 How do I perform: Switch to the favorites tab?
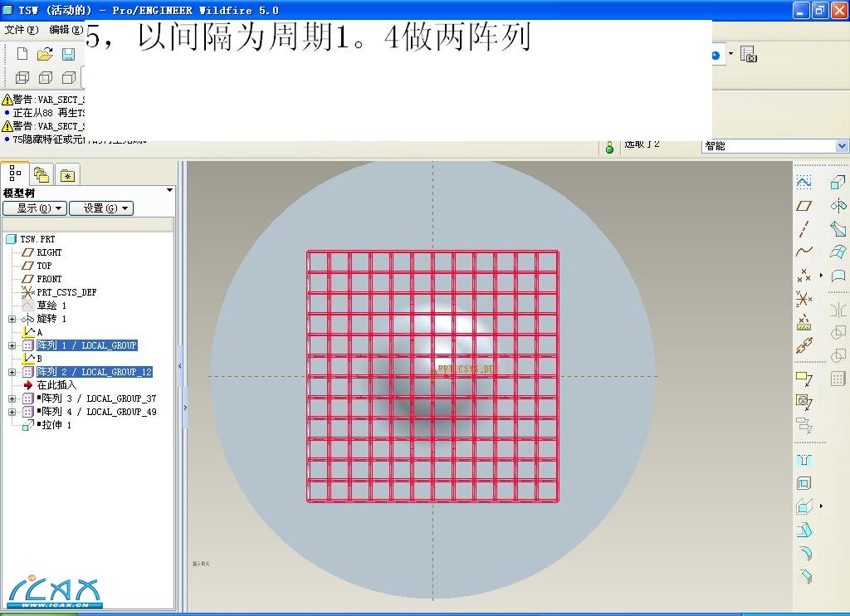click(x=66, y=174)
